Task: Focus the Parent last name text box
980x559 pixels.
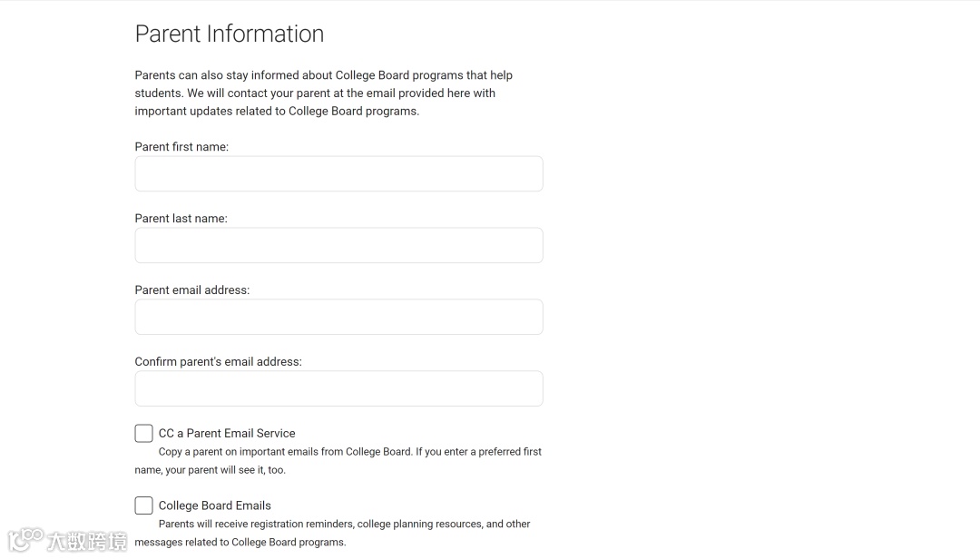Action: point(338,245)
